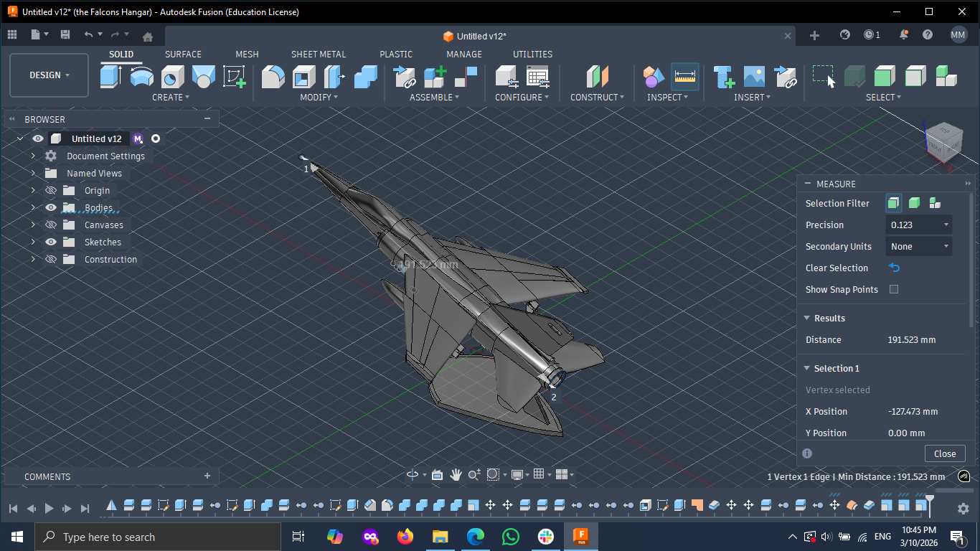Switch to the PLASTIC tab
The image size is (980, 551).
coord(396,54)
